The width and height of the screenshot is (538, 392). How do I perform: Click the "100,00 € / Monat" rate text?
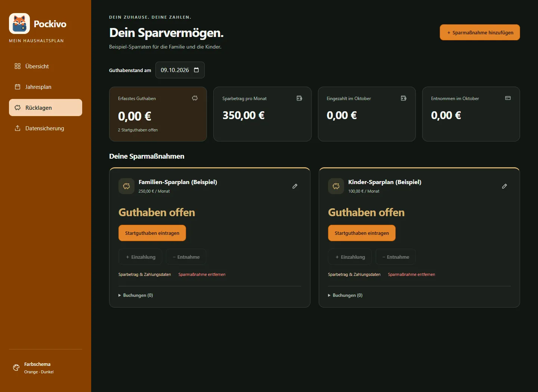click(x=364, y=191)
